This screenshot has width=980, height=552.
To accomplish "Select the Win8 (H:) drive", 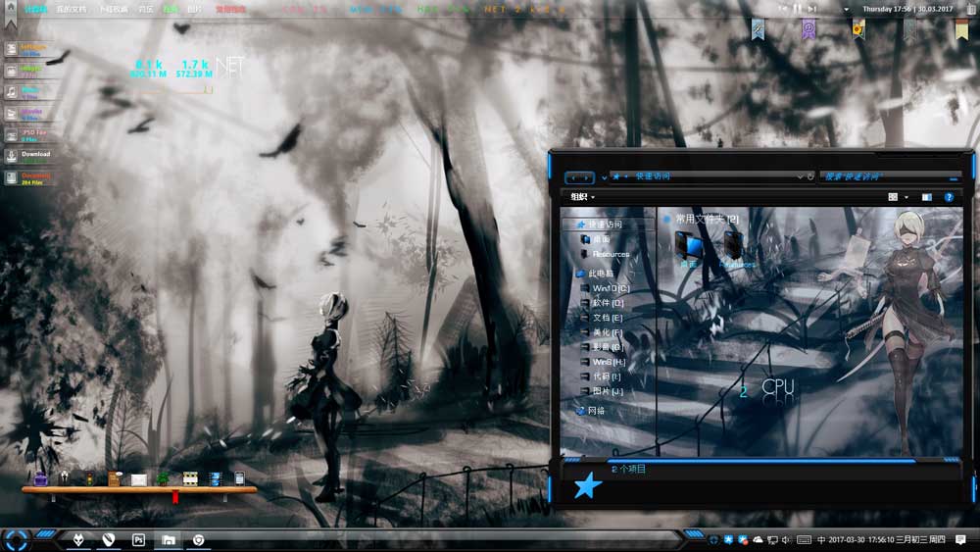I will pyautogui.click(x=603, y=362).
